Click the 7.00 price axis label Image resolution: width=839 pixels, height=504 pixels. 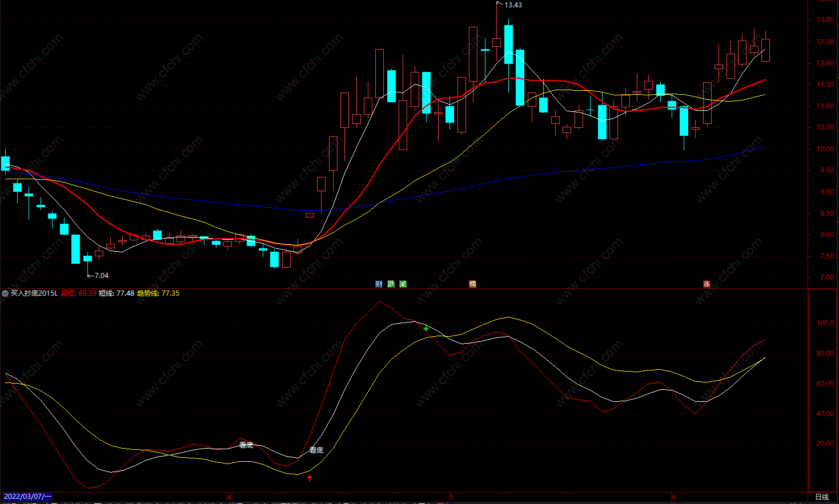click(826, 277)
